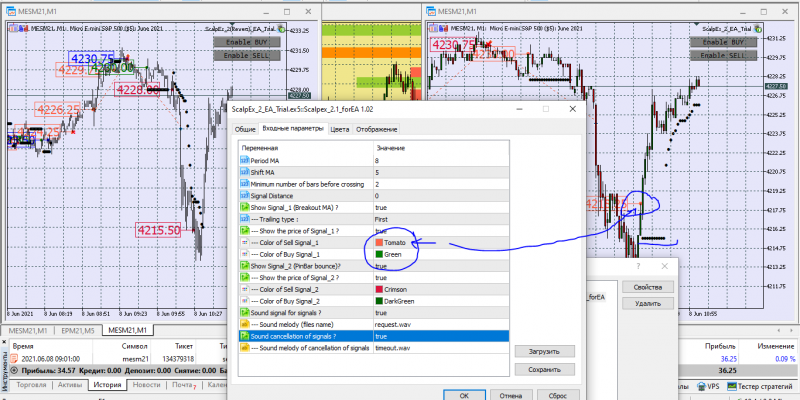This screenshot has height=400, width=800.
Task: Click Enable SELL on the right chart
Action: 723,55
